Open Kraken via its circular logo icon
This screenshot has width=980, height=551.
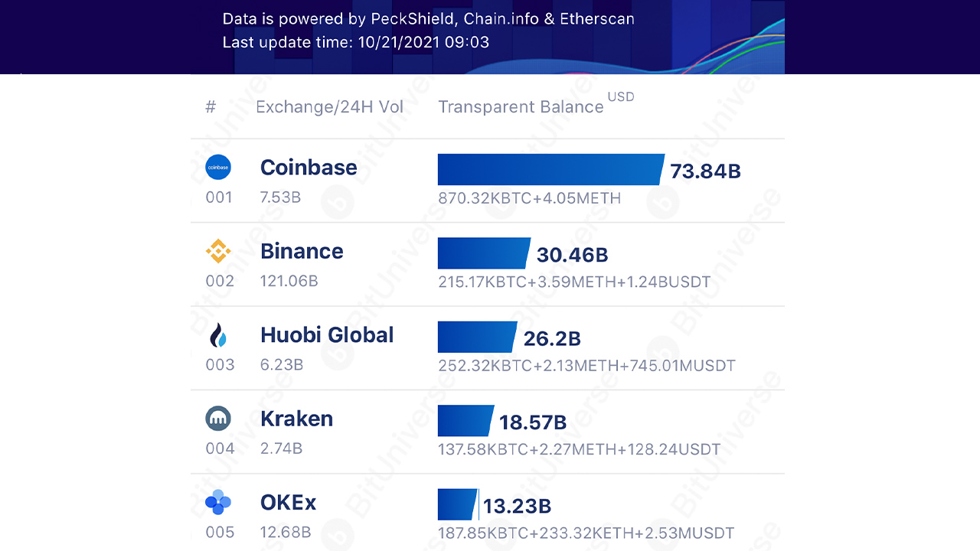218,418
